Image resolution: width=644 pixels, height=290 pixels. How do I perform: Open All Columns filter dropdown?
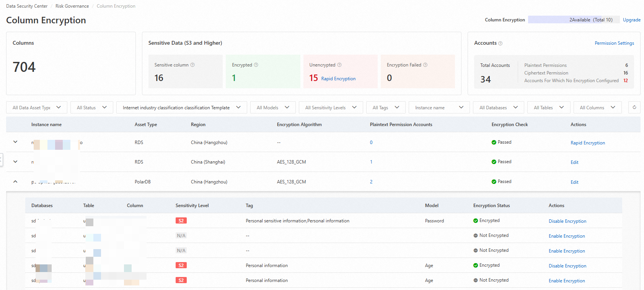(x=598, y=107)
